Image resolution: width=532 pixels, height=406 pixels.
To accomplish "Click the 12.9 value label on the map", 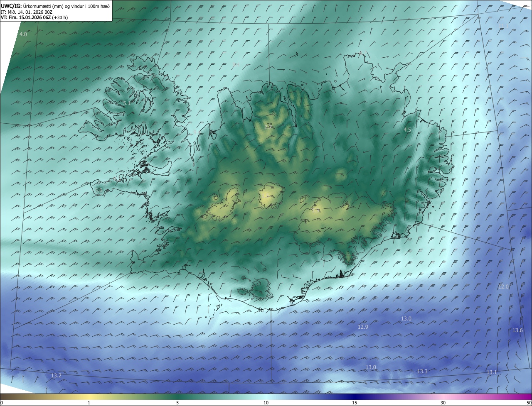I will pos(363,327).
